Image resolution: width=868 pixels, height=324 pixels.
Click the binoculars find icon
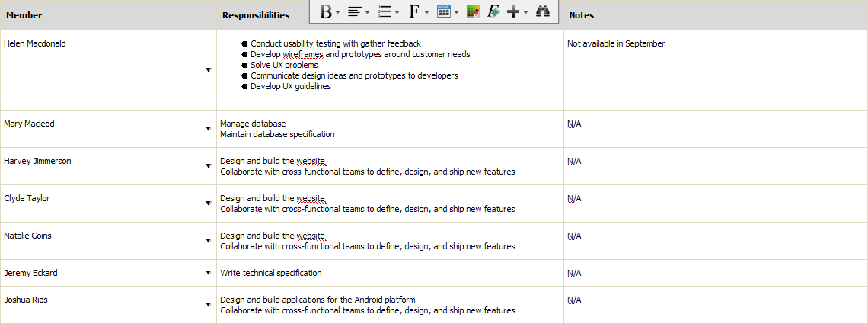543,11
